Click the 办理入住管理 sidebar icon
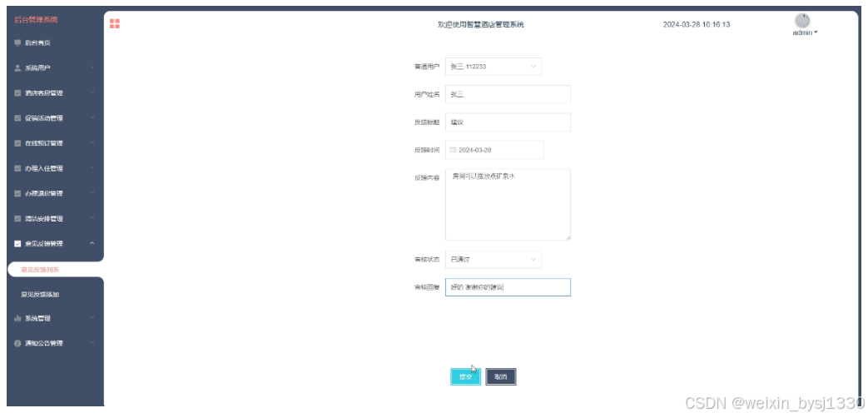The image size is (868, 418). pos(17,168)
